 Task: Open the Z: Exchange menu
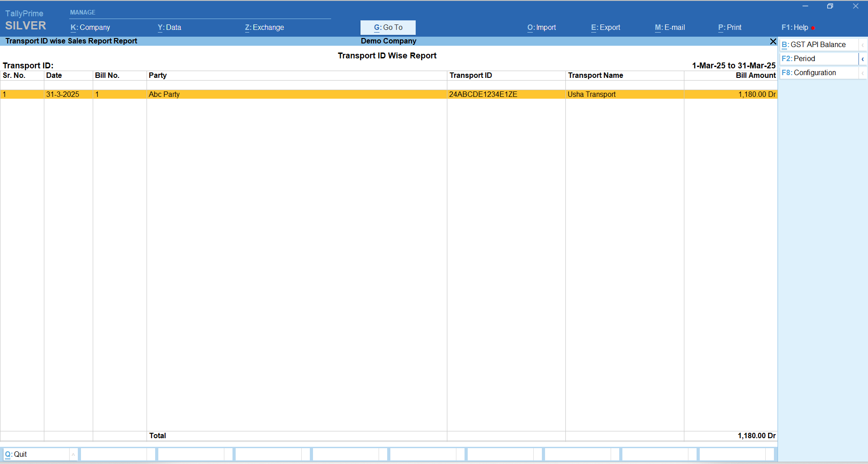264,28
